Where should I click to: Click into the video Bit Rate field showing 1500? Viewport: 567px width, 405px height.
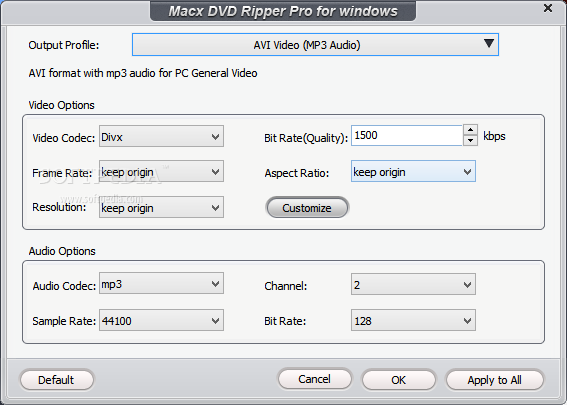pyautogui.click(x=406, y=136)
